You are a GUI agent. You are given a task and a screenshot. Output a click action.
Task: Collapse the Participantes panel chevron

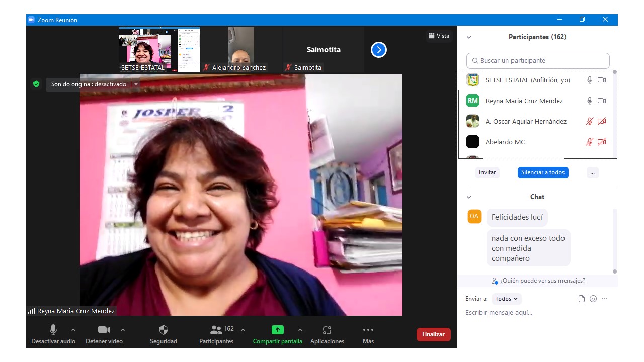click(x=469, y=37)
